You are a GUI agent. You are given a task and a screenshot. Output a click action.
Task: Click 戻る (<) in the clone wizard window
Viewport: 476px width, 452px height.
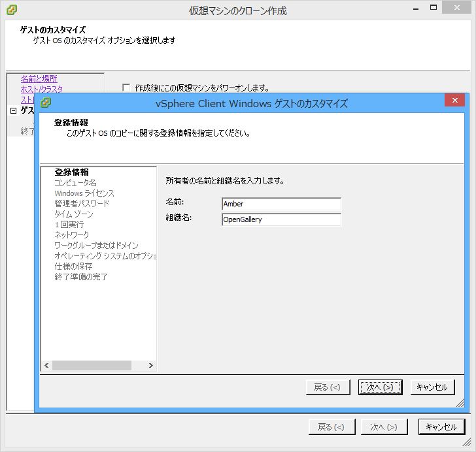[331, 427]
